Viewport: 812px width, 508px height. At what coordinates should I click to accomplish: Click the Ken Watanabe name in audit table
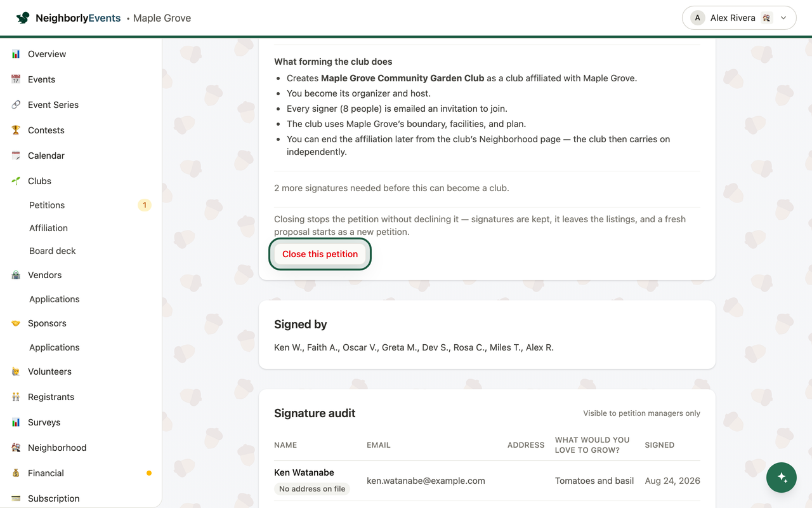point(304,472)
